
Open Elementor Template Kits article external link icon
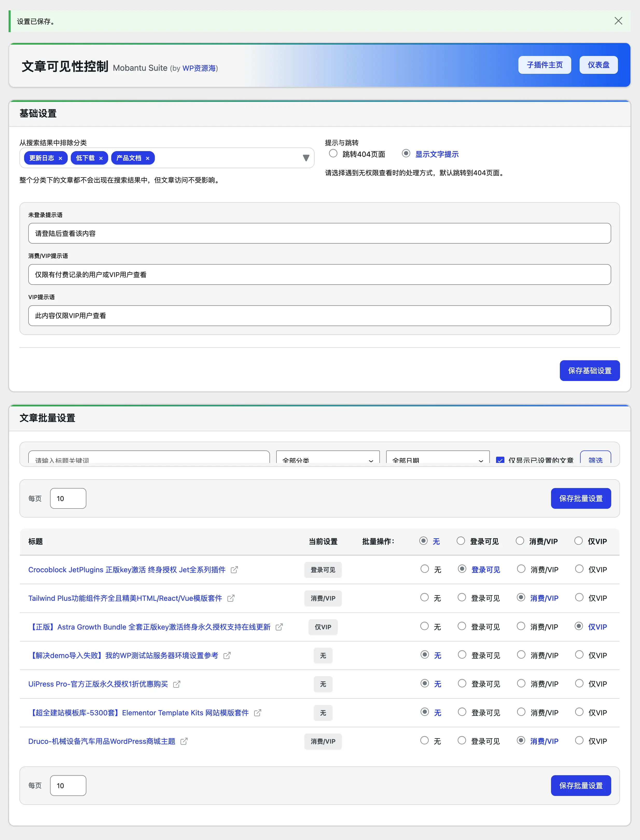point(258,713)
